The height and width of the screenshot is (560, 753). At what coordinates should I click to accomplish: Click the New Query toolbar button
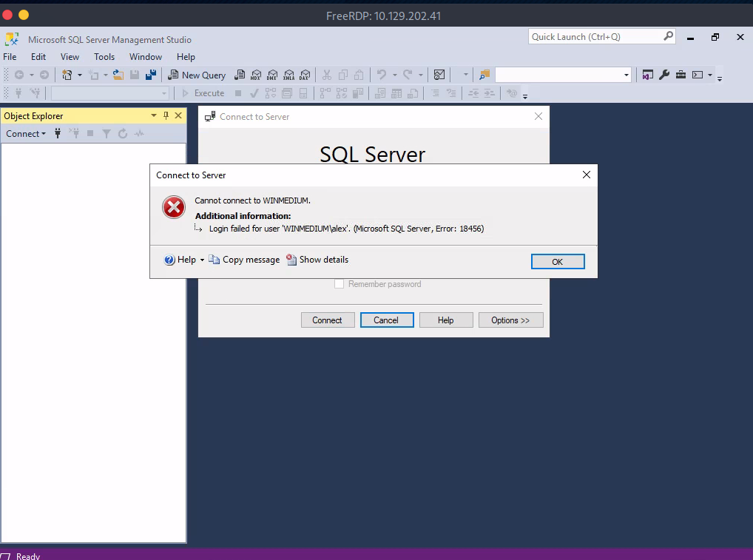(197, 75)
